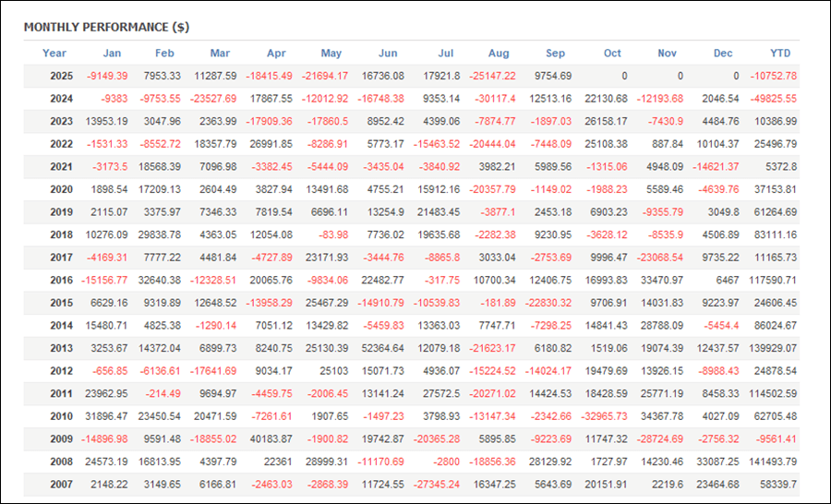Image resolution: width=831 pixels, height=504 pixels.
Task: Click the Monthly Performance ($) title
Action: 106,27
